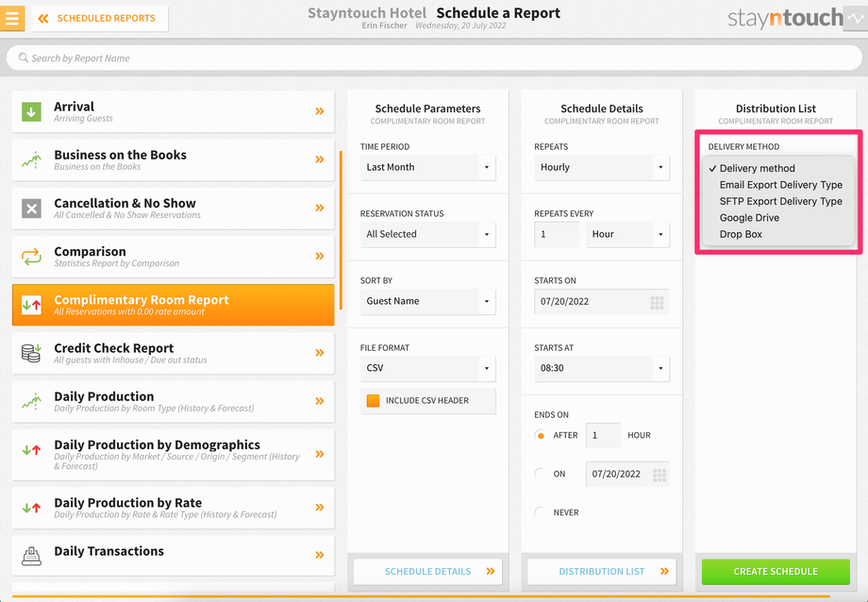Go back to Scheduled Reports
The height and width of the screenshot is (602, 868).
(100, 18)
